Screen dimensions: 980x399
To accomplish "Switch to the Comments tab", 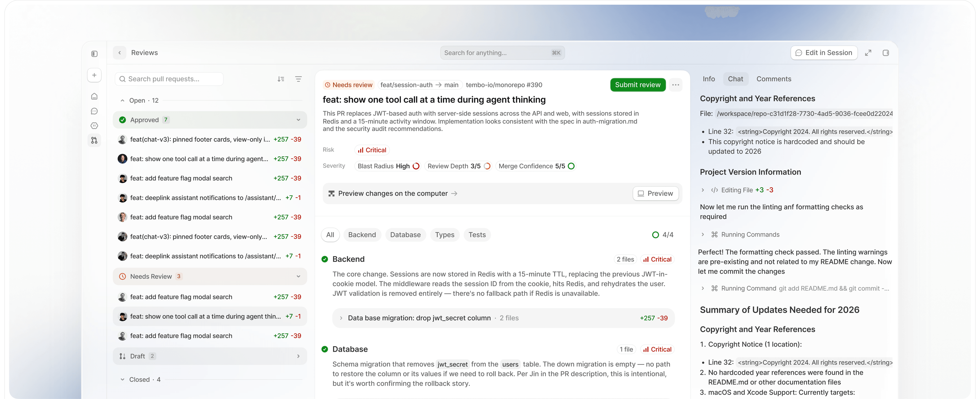I will click(774, 79).
